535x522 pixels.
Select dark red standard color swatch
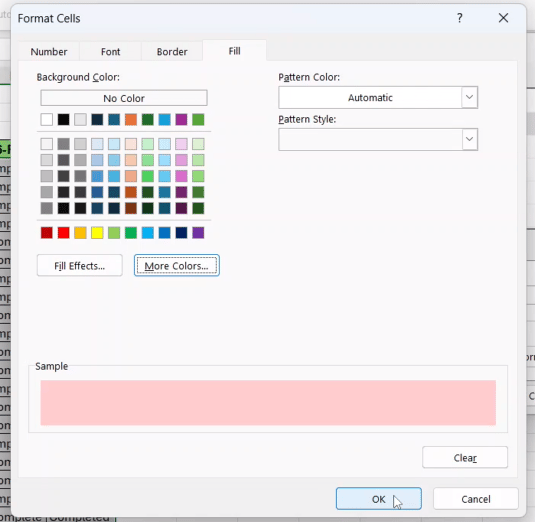point(47,233)
